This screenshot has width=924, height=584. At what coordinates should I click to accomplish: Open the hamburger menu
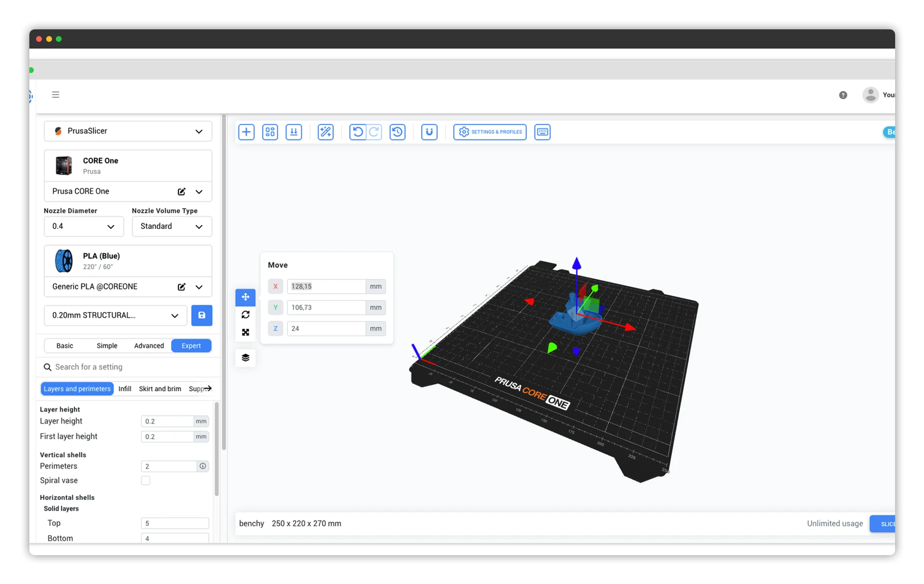click(56, 95)
